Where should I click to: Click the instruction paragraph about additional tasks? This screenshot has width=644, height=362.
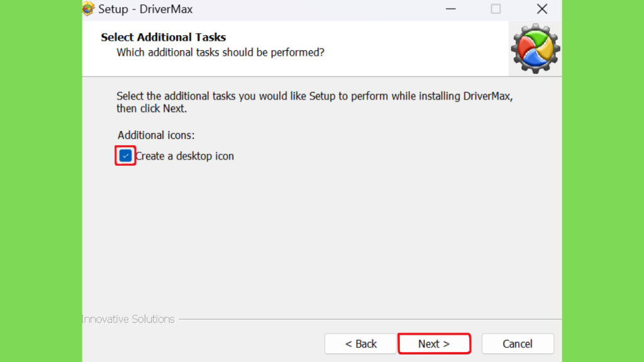[x=314, y=102]
